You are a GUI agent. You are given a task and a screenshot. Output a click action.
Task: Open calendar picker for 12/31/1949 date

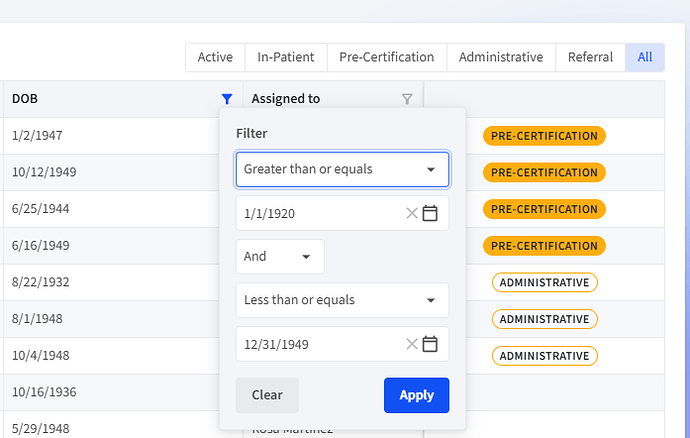(x=430, y=344)
